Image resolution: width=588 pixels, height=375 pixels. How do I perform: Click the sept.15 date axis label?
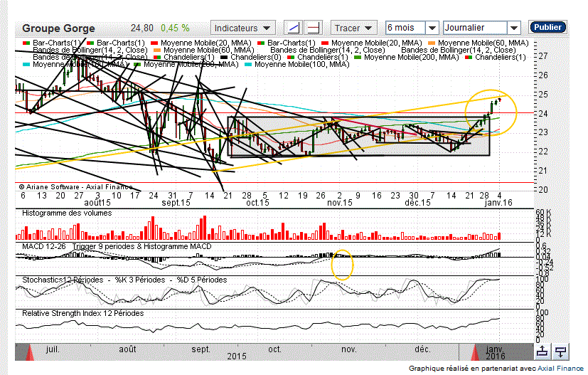[176, 203]
